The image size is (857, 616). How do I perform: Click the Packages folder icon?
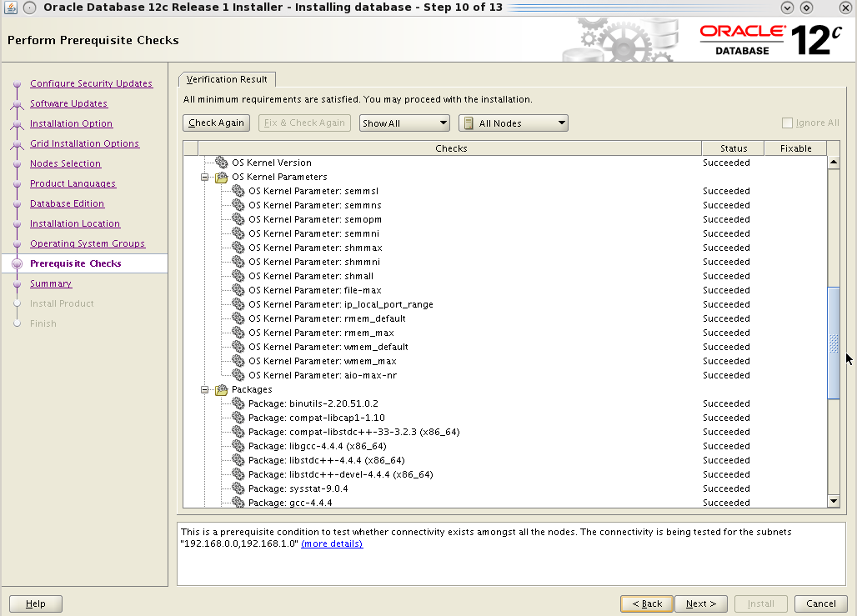[222, 390]
